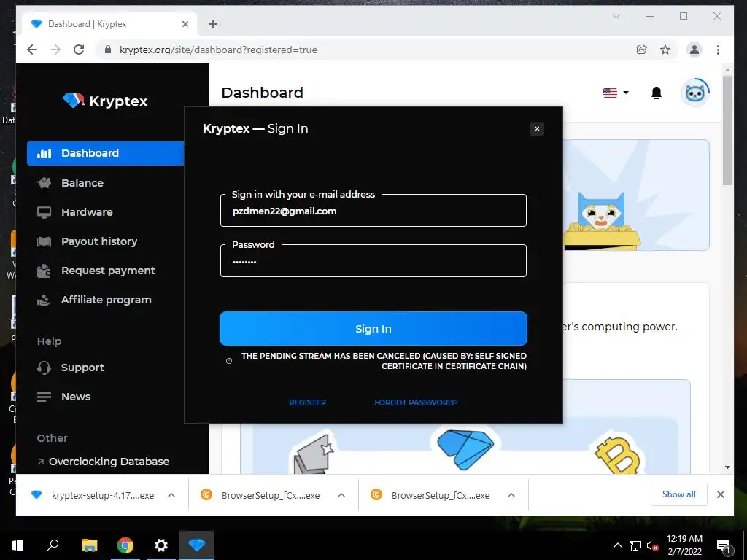Expand options for second BrowserSetup download
This screenshot has width=747, height=560.
(x=511, y=495)
